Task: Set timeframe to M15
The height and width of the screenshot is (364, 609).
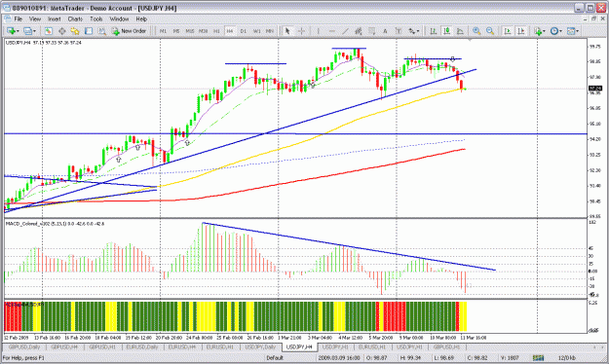Action: pos(190,31)
